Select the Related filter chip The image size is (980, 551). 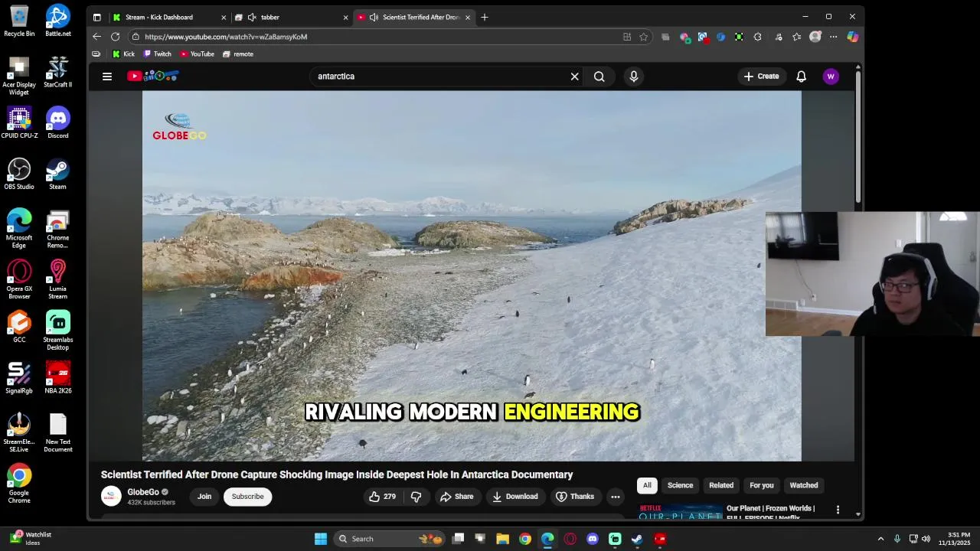click(x=721, y=485)
